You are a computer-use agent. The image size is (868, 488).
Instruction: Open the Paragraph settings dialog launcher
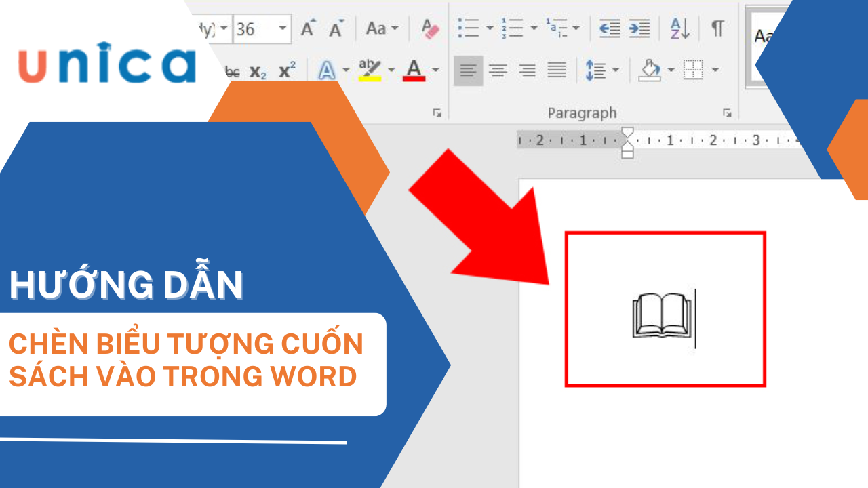click(x=727, y=113)
